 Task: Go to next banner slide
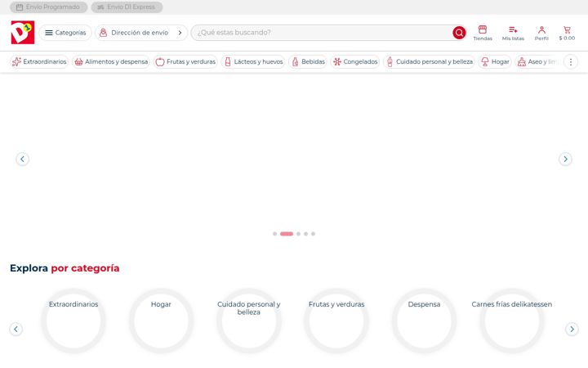565,159
